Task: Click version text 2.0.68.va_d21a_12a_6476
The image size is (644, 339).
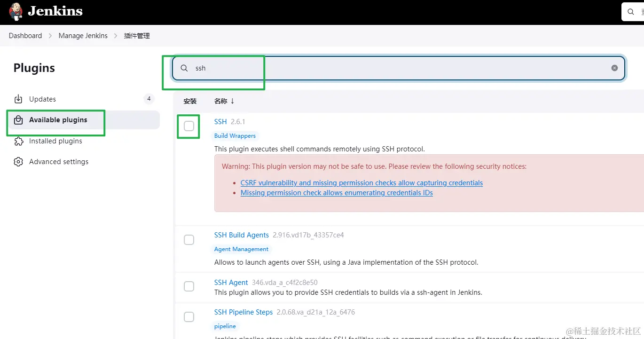Action: click(316, 312)
